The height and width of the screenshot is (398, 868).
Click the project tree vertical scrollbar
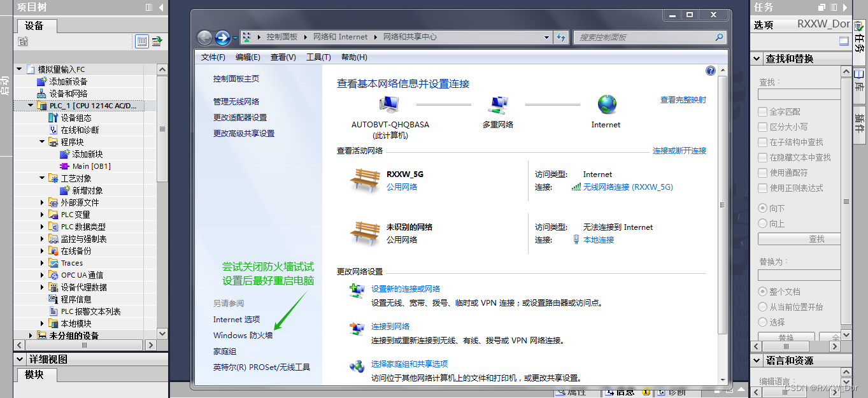coord(162,131)
